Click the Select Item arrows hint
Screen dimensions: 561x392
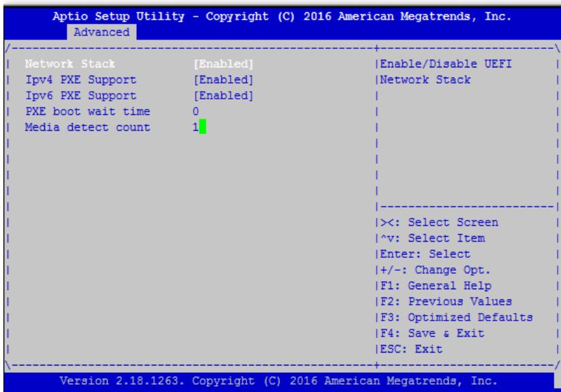tap(432, 238)
